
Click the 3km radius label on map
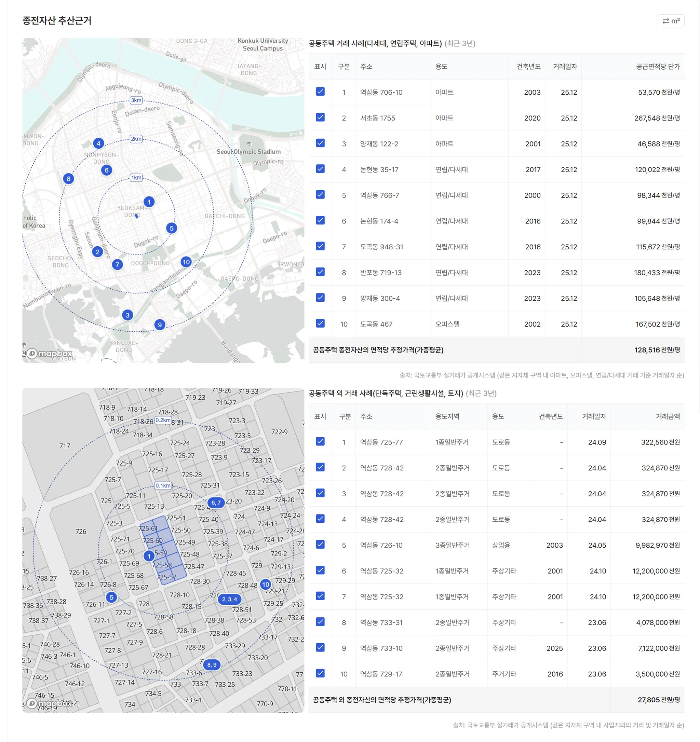pyautogui.click(x=136, y=100)
